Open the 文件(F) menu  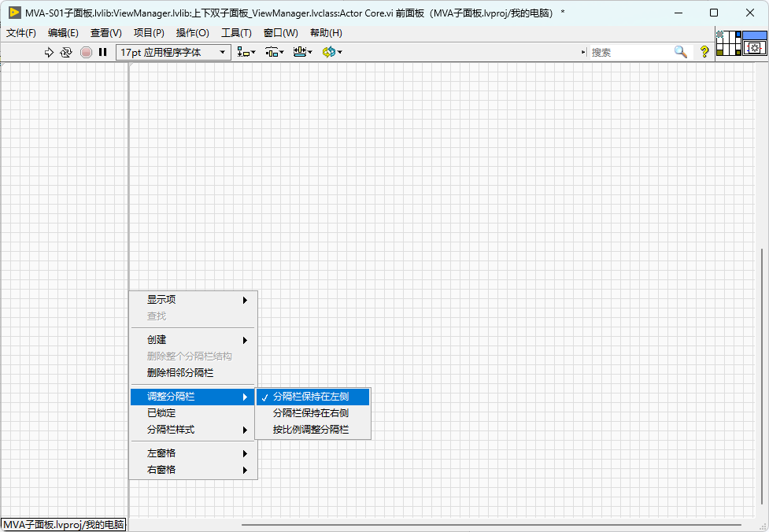point(21,33)
